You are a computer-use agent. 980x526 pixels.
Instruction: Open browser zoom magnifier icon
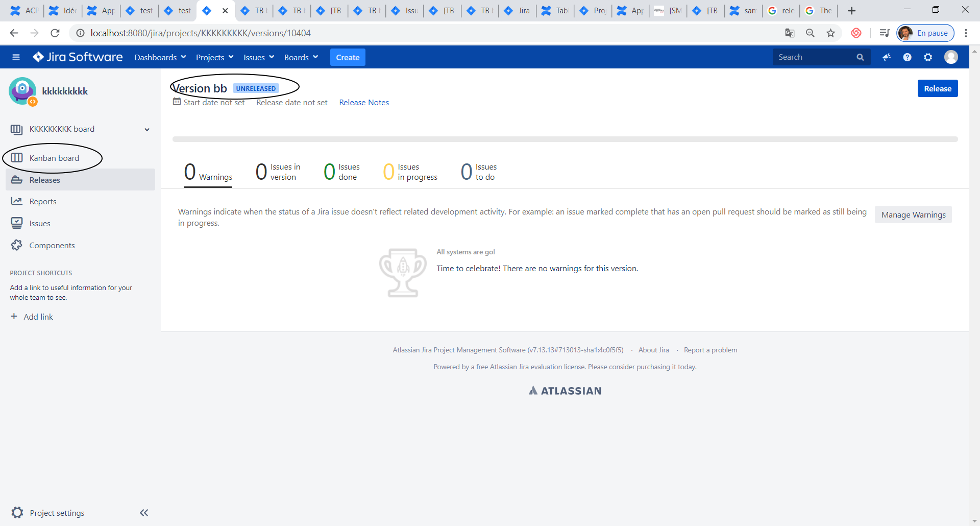[x=810, y=33]
